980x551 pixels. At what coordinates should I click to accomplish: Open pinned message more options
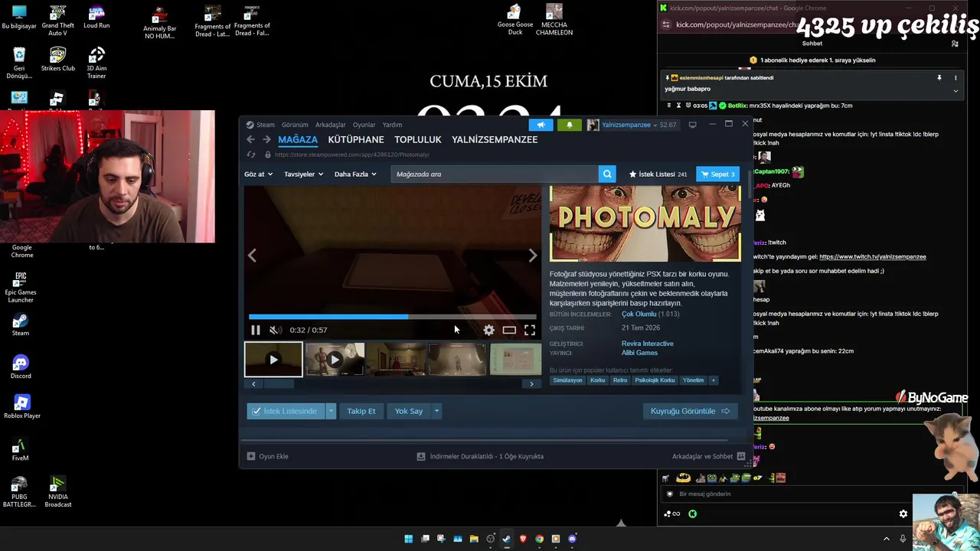point(955,78)
